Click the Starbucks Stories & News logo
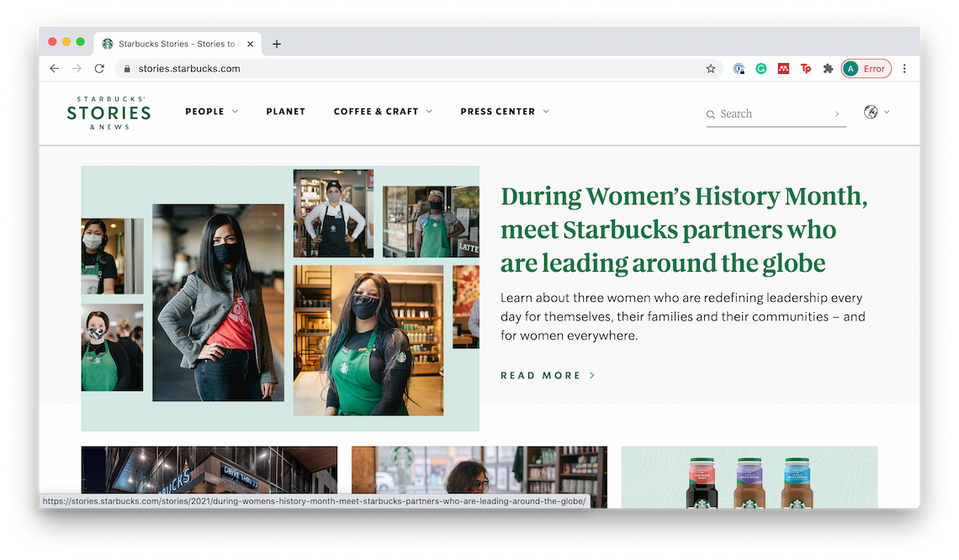Screen dimensions: 959x560 pos(108,113)
